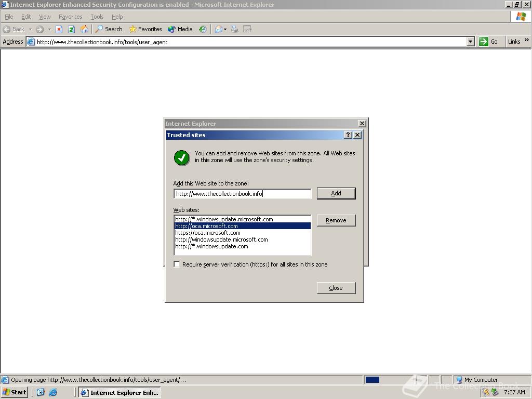Click the Back navigation arrow icon

coord(7,29)
